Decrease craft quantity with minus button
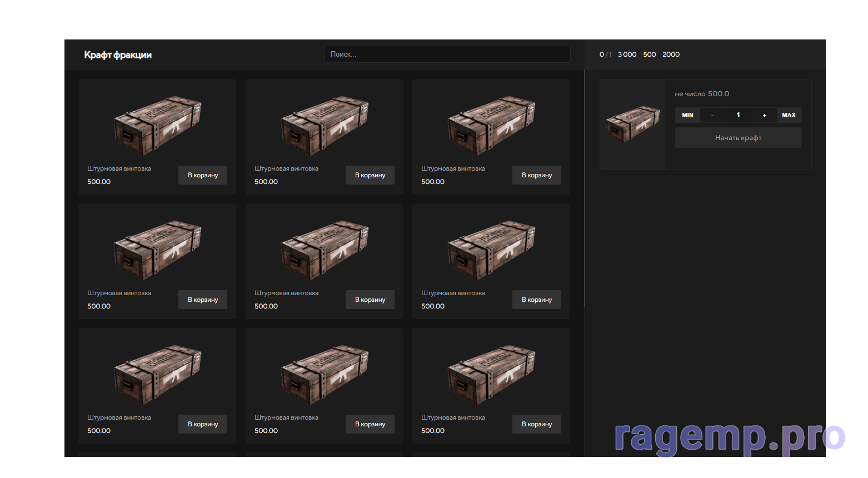 tap(712, 115)
